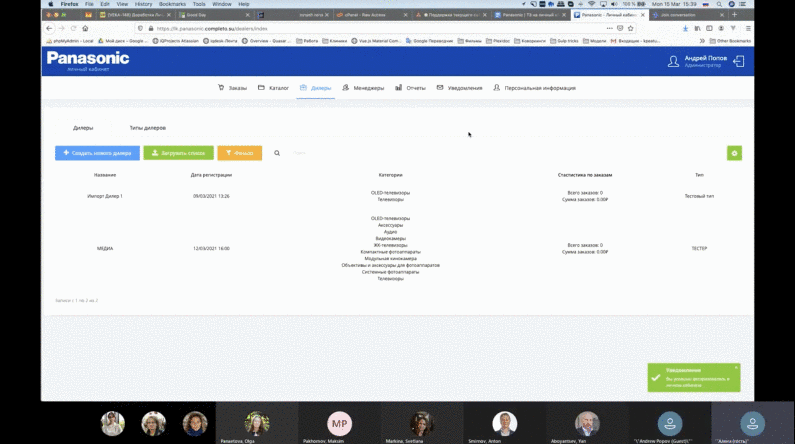This screenshot has width=795, height=444.
Task: Click the green Уведомление toast message
Action: pyautogui.click(x=694, y=378)
